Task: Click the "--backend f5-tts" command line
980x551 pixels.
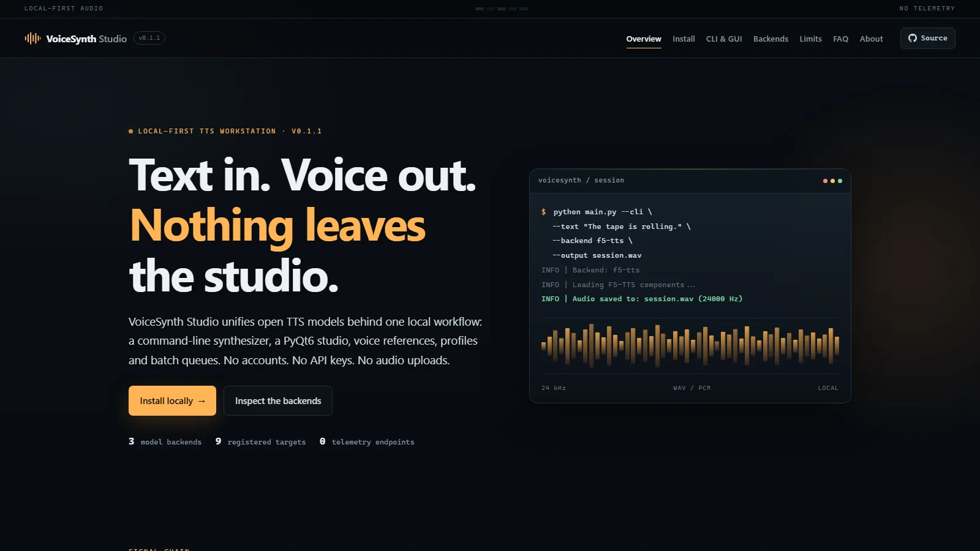Action: (592, 241)
